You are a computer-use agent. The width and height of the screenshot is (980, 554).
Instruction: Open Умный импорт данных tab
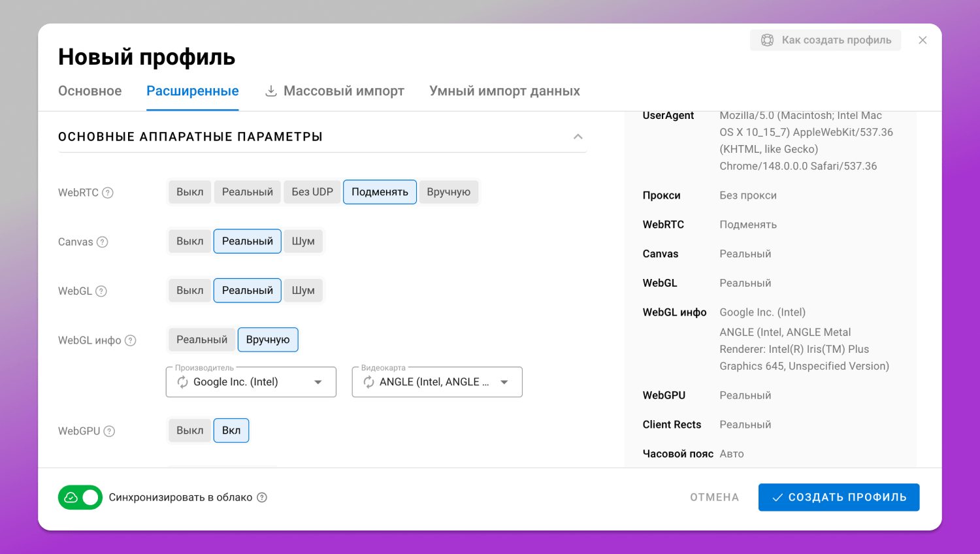[x=504, y=91]
